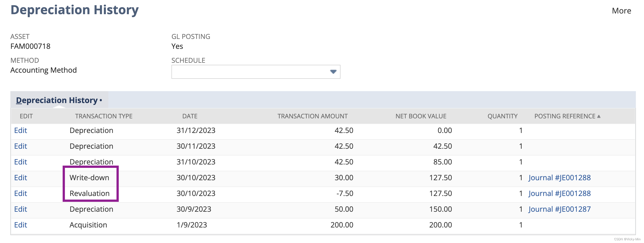Open Journal #JE001288 on Write-down row

click(x=559, y=178)
